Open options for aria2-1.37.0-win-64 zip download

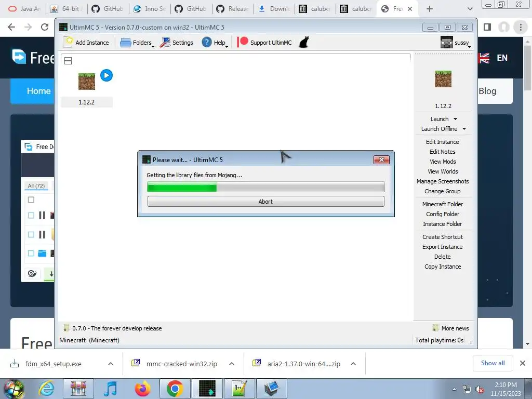pos(353,364)
